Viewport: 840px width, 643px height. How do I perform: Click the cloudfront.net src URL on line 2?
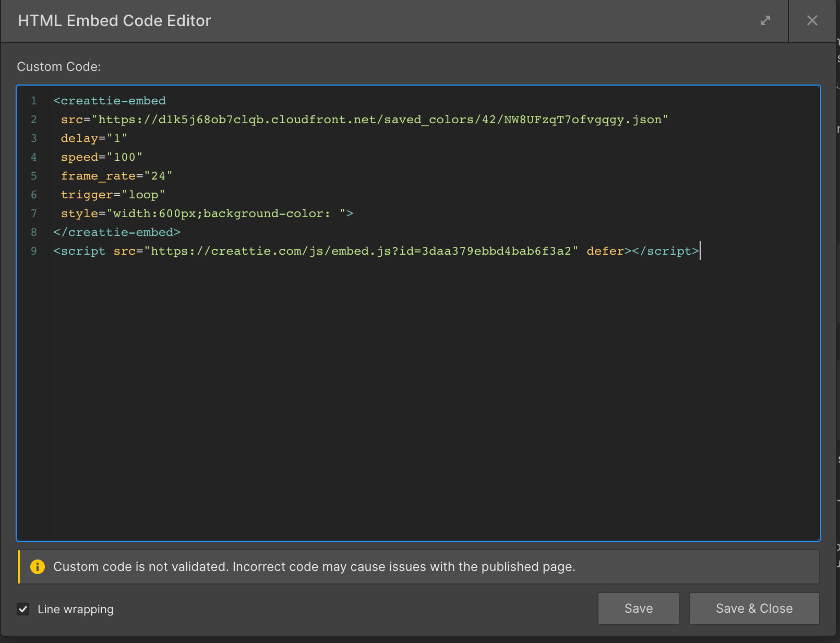(365, 120)
